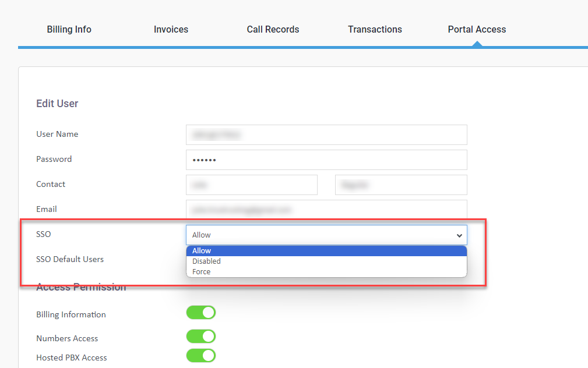
Task: Toggle the Billing Information switch
Action: 201,313
